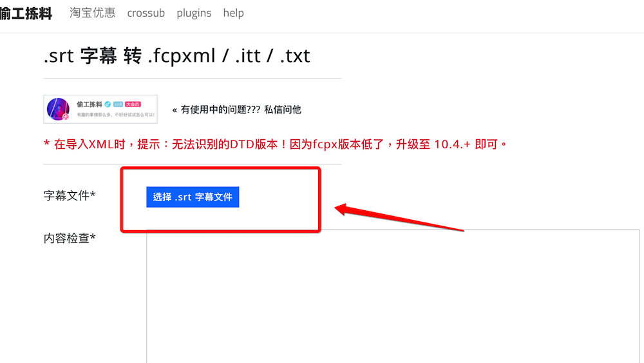Click the small badge on avatar corner
This screenshot has height=363, width=644.
tap(66, 117)
